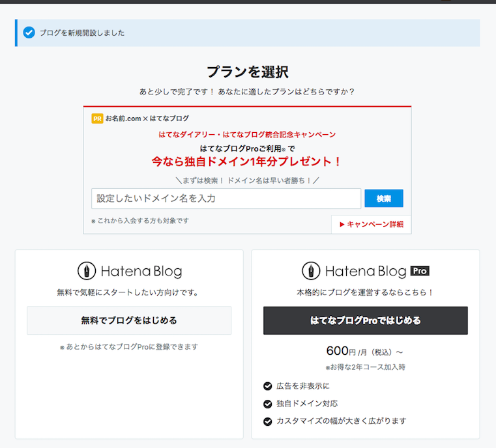The height and width of the screenshot is (448, 496).
Task: Click checkmark icon beside 独自ドメイン対応
Action: [x=268, y=404]
